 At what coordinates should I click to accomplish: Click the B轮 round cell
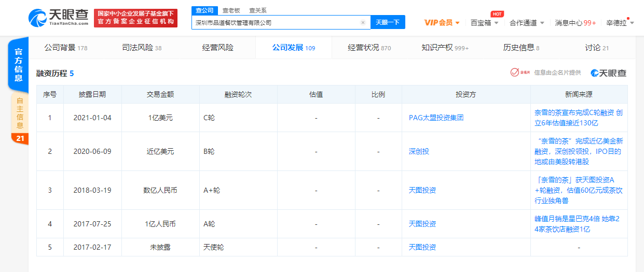238,151
